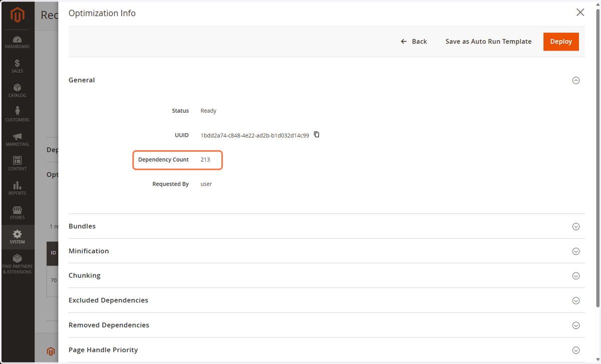Open the Dashboard sidebar menu
The height and width of the screenshot is (364, 601).
point(17,42)
